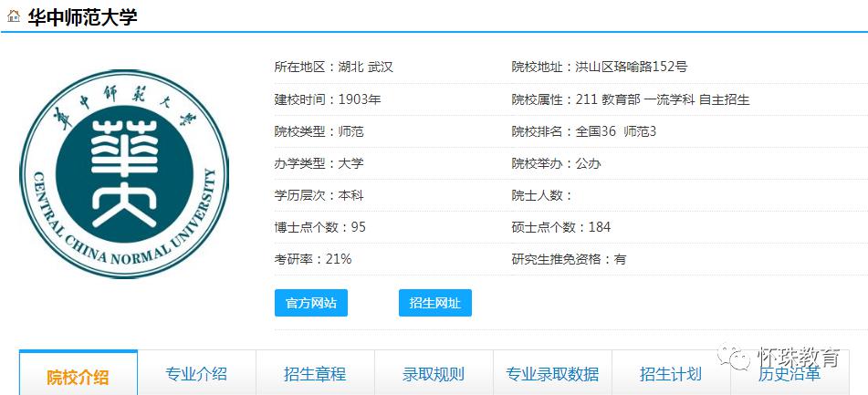Click the 院校举办：公办 text
This screenshot has height=395, width=868.
557,164
